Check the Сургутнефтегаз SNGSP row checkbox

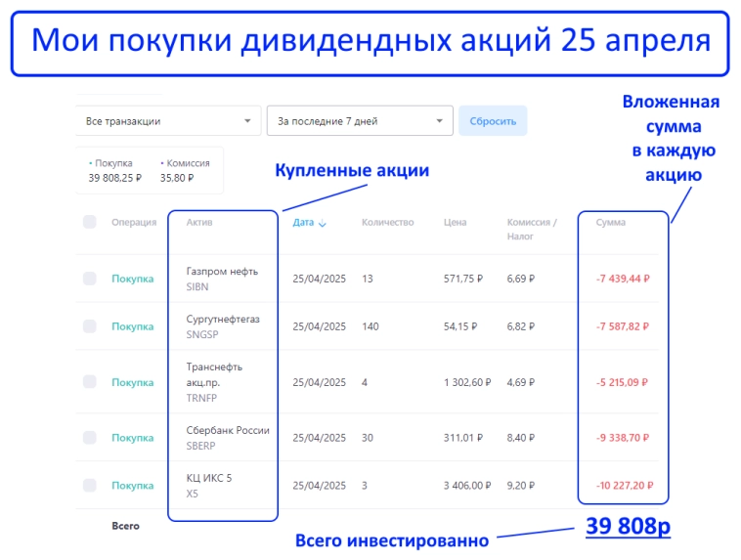(90, 326)
